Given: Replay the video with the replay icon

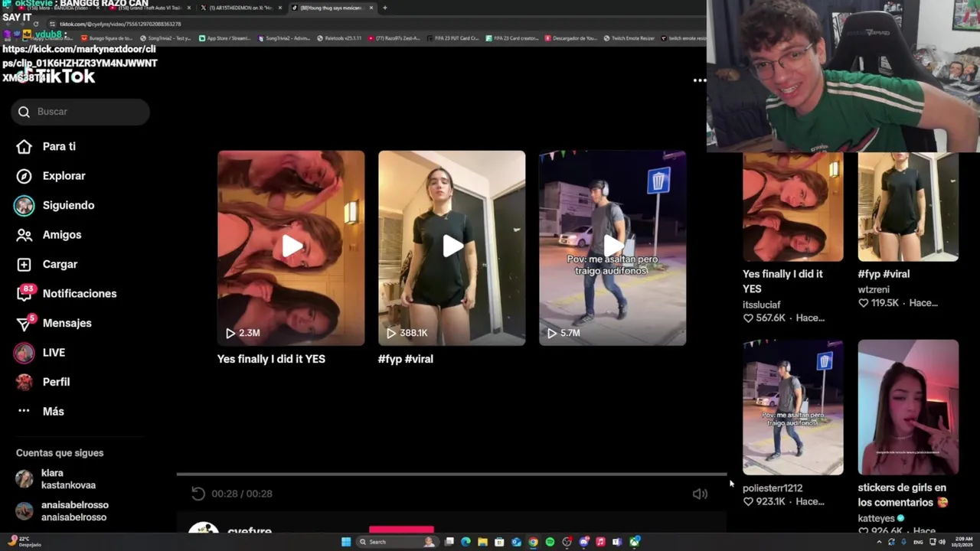Looking at the screenshot, I should pos(198,494).
